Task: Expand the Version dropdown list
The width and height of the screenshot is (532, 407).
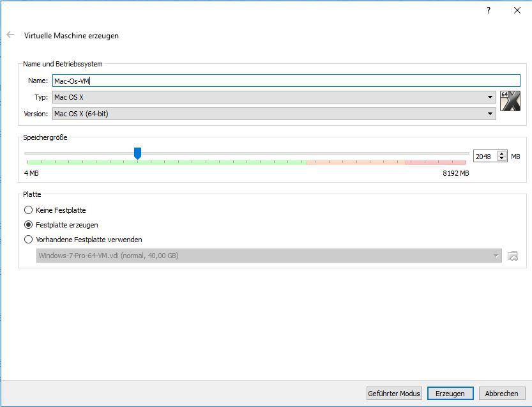Action: (x=273, y=114)
